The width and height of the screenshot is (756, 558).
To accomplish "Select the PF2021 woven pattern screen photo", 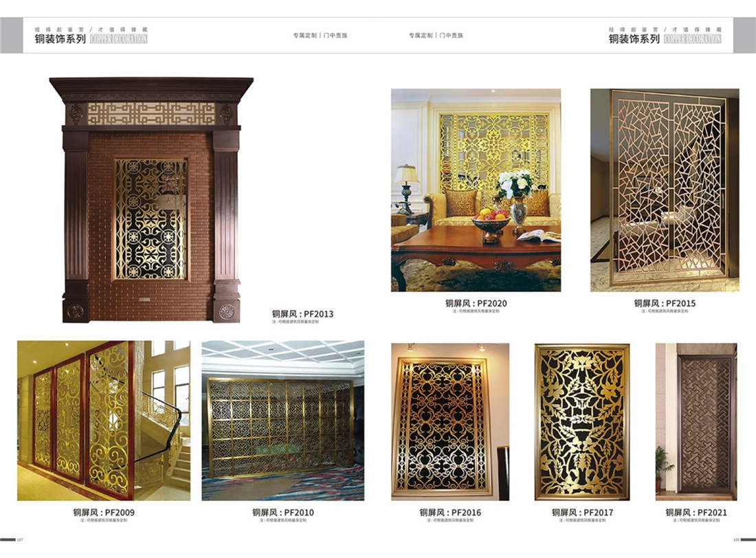I will coord(696,422).
